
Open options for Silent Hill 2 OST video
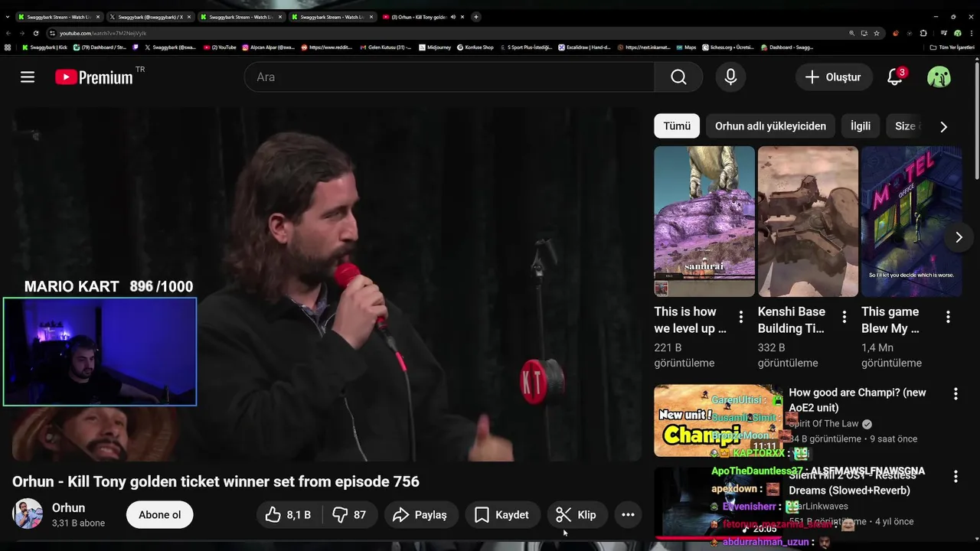pos(955,477)
